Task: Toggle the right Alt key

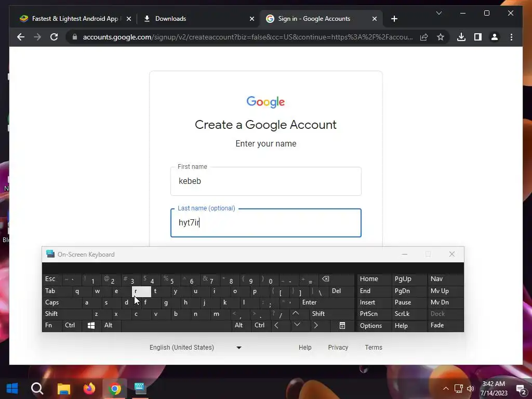Action: pyautogui.click(x=241, y=325)
